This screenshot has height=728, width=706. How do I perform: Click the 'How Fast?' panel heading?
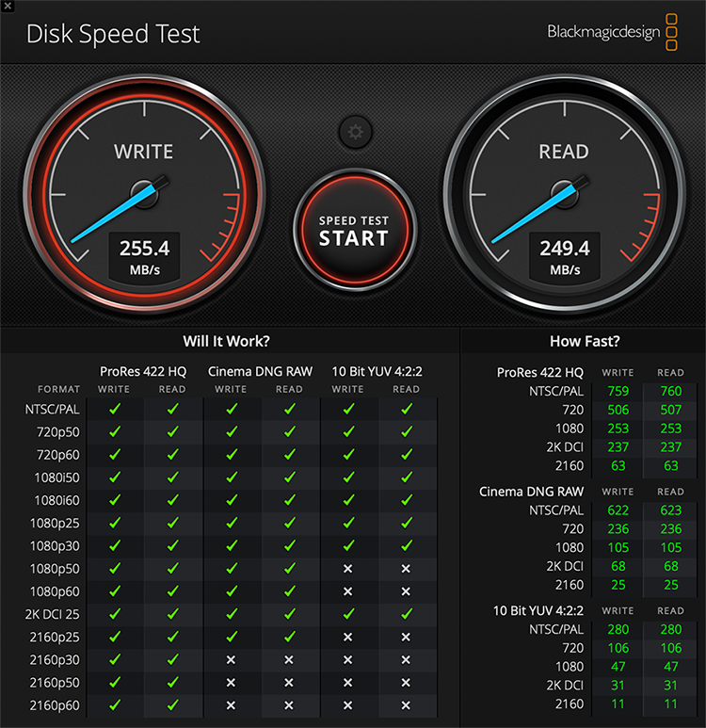(x=584, y=342)
